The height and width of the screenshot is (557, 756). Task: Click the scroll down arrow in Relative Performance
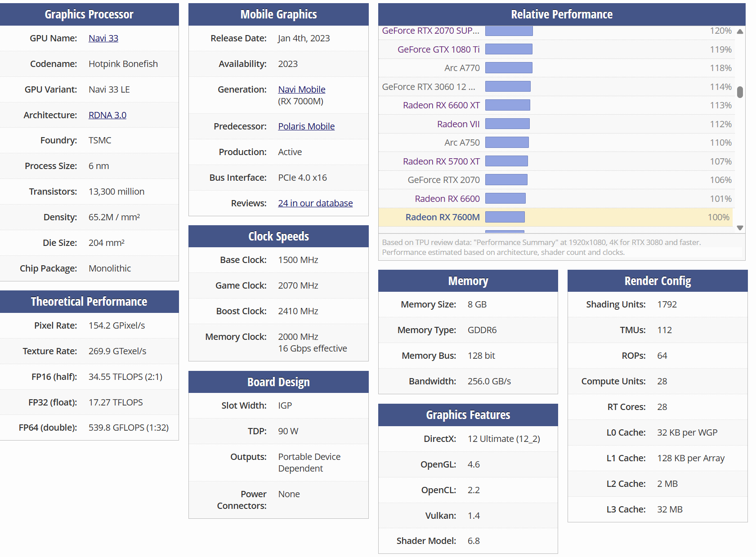pos(740,228)
